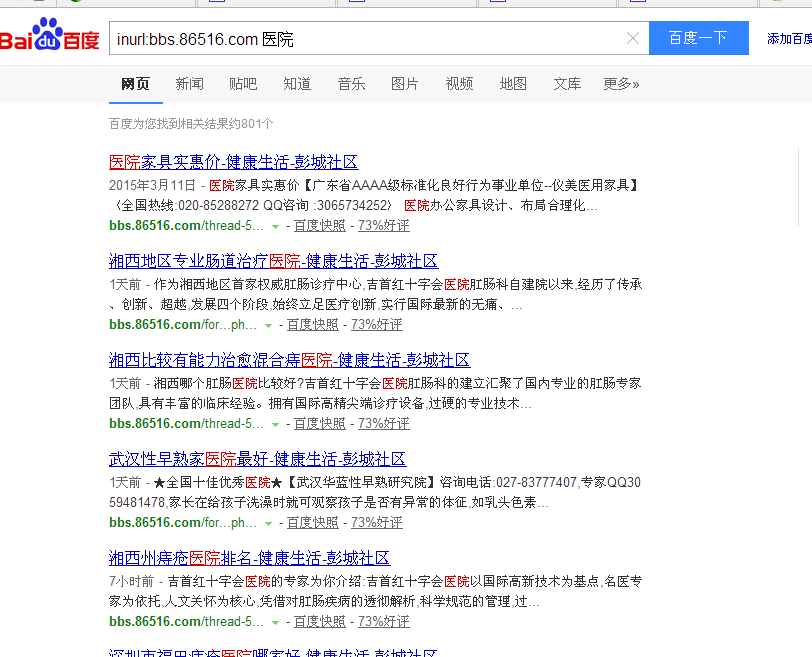Open result 武汉性早熟家医院最好
Viewport: 812px width, 657px height.
pos(257,459)
